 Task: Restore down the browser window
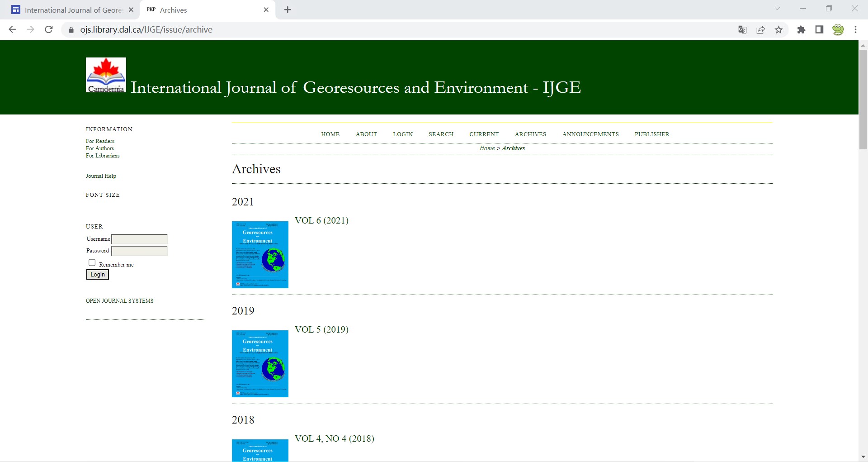tap(829, 9)
